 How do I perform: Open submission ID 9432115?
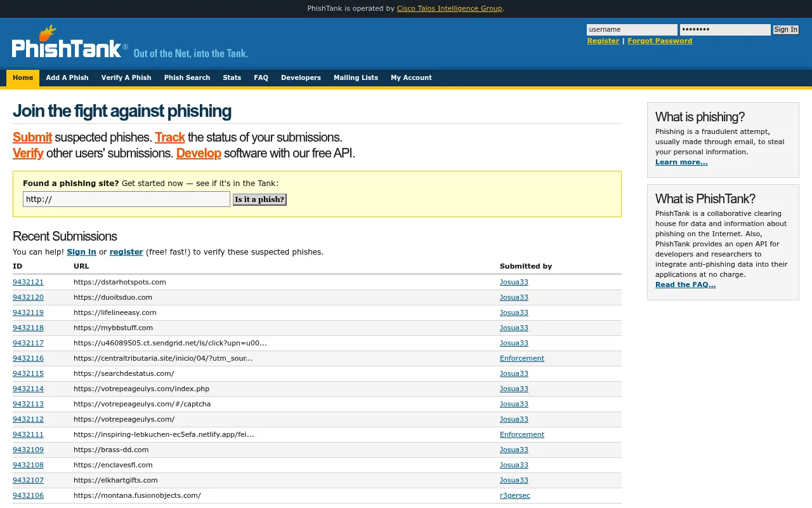tap(28, 373)
